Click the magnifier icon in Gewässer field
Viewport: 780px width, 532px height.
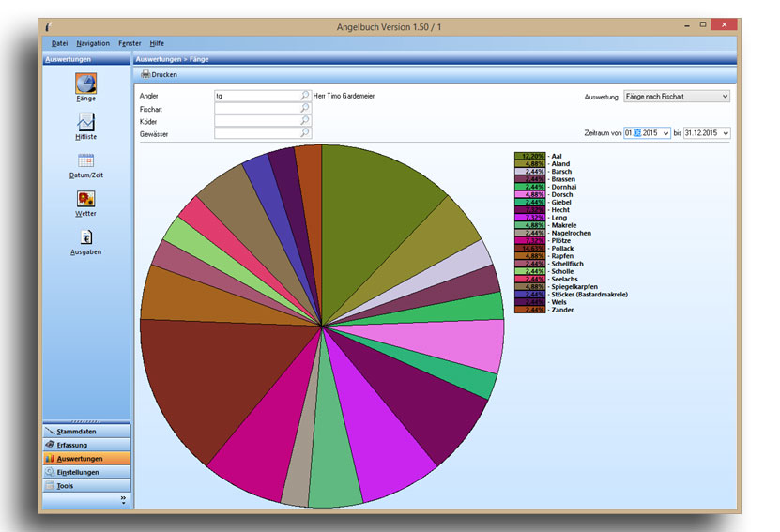304,133
